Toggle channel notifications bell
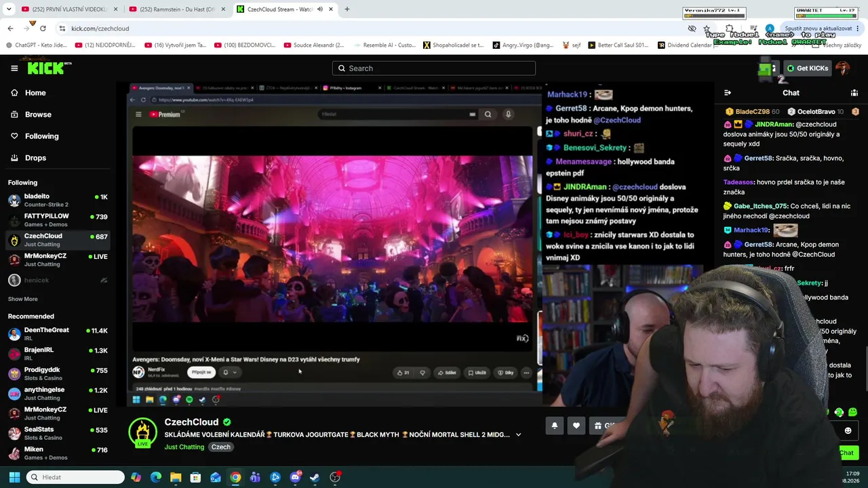This screenshot has height=488, width=868. click(x=554, y=426)
